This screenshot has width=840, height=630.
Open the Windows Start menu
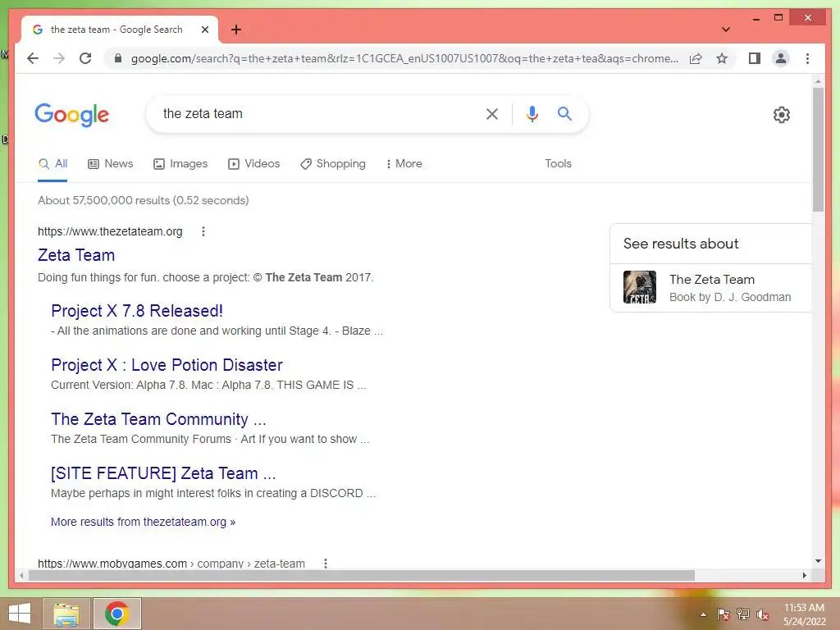click(20, 614)
